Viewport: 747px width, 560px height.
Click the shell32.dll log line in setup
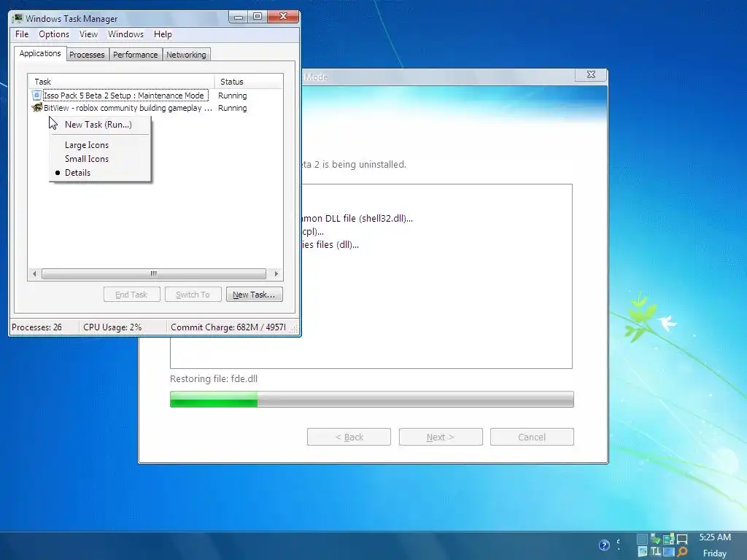pyautogui.click(x=357, y=219)
